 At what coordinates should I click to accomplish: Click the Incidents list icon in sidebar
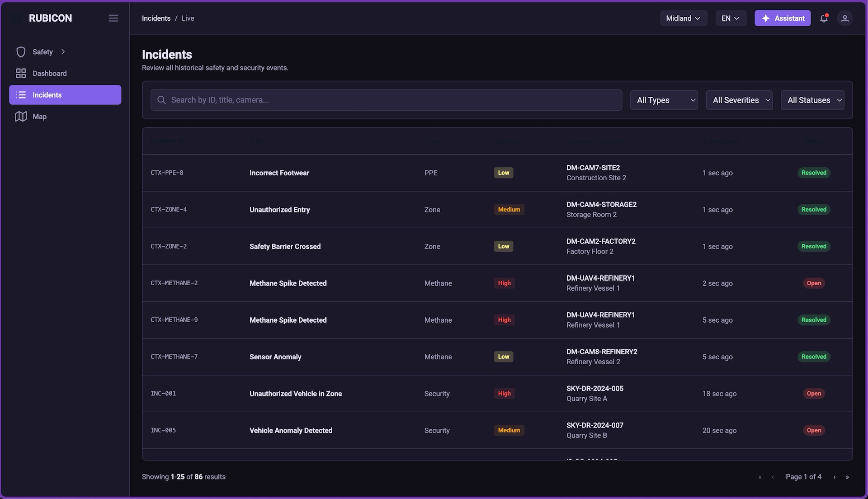21,95
